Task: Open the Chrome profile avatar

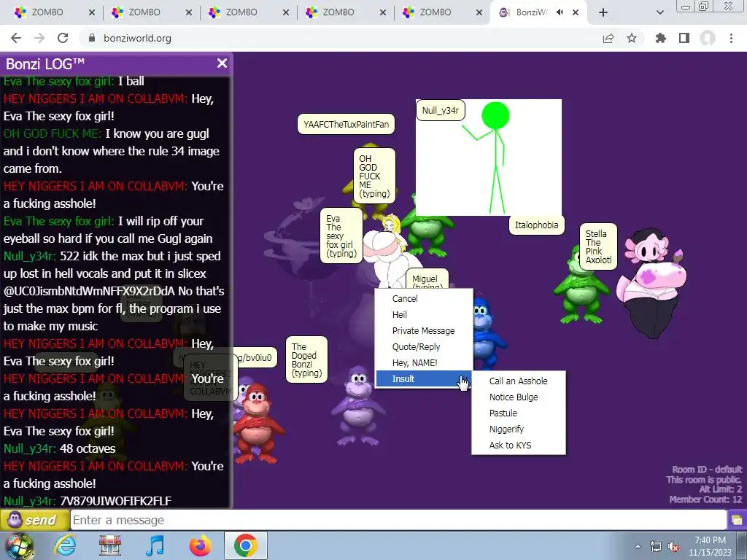Action: (708, 38)
